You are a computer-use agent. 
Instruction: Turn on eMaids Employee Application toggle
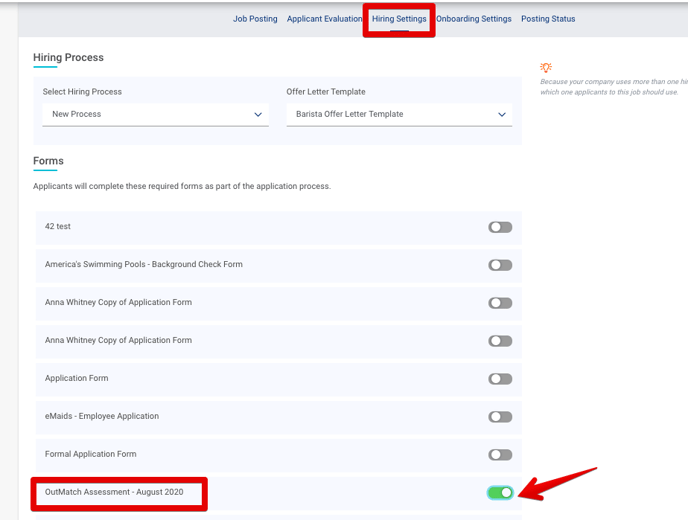(500, 417)
